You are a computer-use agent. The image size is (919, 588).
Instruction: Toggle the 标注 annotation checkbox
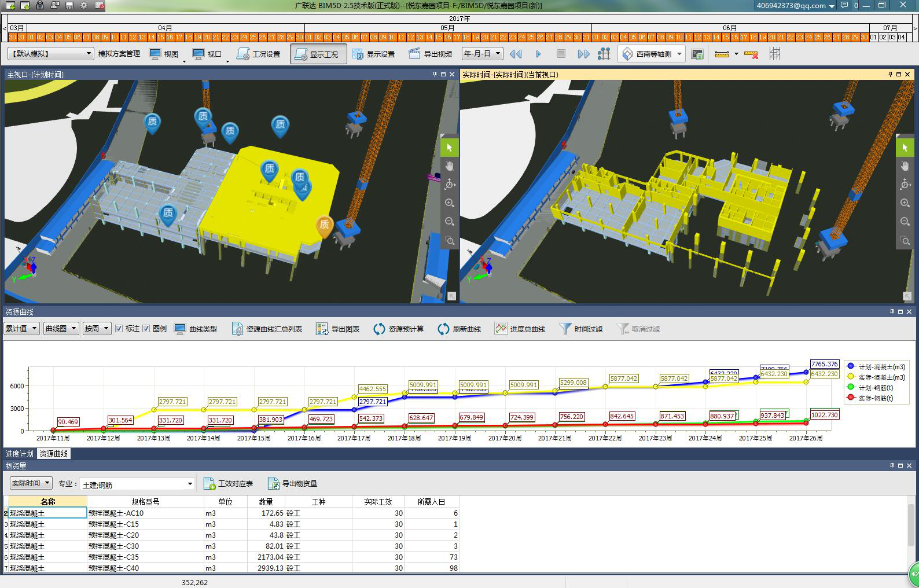coord(119,329)
